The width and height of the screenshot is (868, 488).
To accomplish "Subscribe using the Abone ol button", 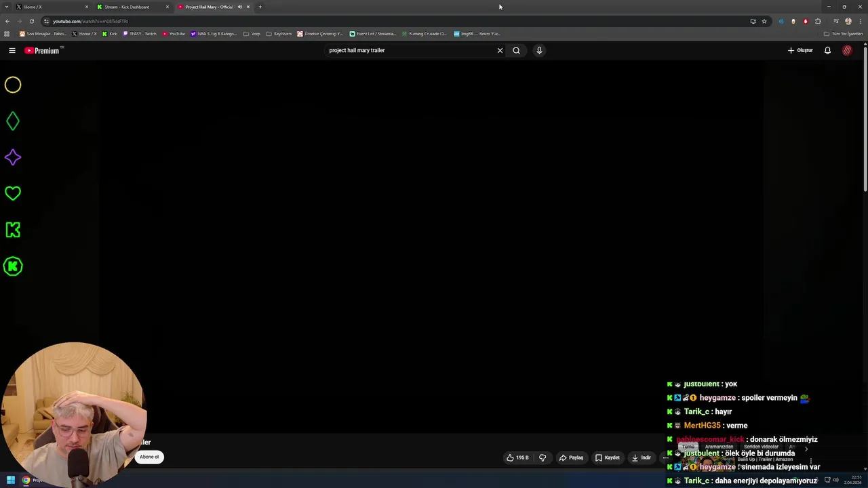I will (x=149, y=457).
